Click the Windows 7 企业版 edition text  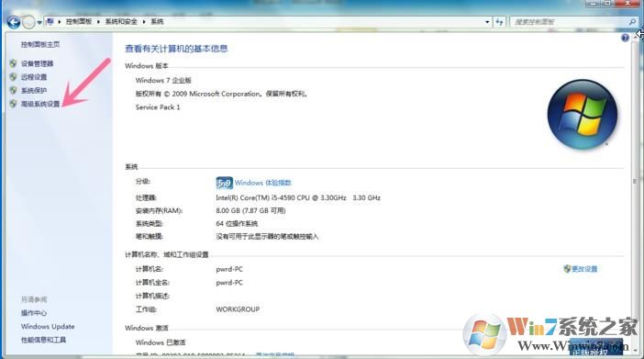(x=163, y=80)
